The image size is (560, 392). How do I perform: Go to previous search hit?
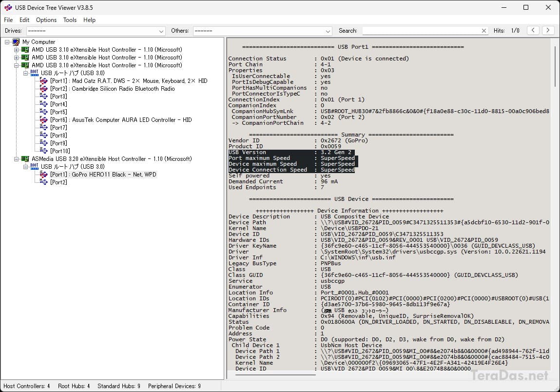click(533, 30)
